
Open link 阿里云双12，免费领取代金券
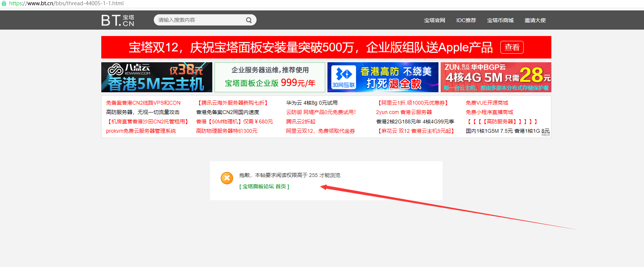point(321,131)
